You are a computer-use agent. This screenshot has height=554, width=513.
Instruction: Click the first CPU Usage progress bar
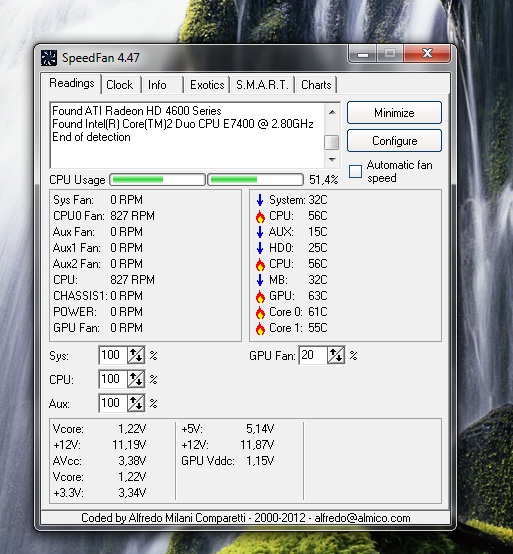[x=157, y=180]
